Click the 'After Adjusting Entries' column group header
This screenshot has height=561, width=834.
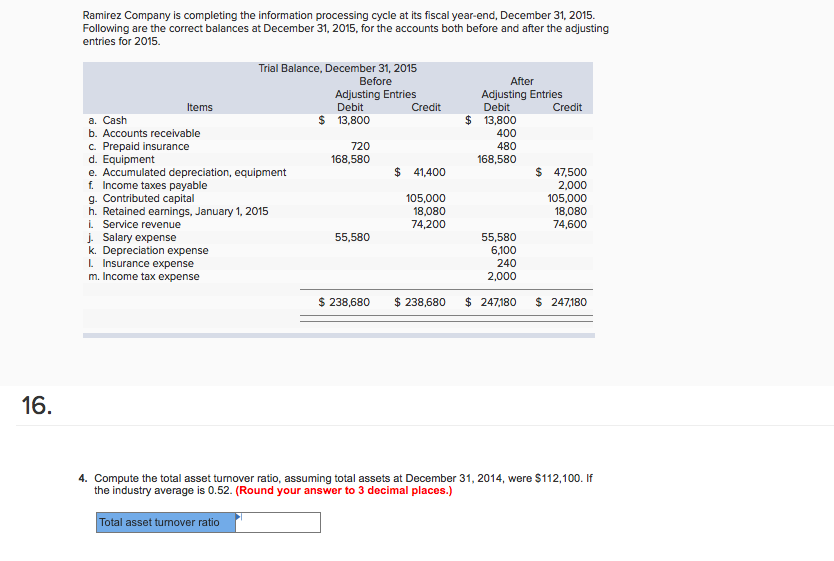[522, 88]
